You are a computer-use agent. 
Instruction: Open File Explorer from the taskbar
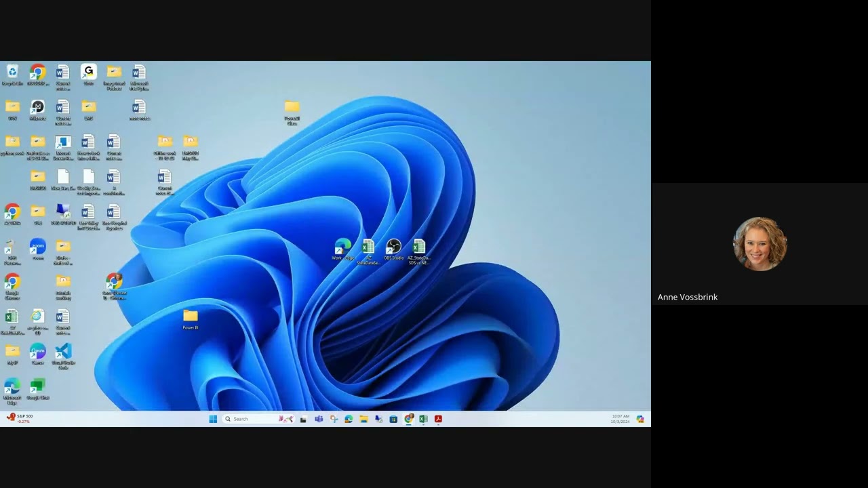click(x=363, y=419)
